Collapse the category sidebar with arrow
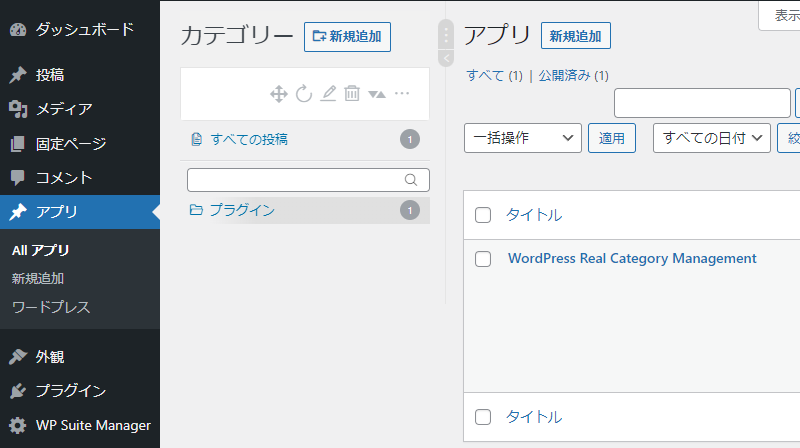 pos(446,58)
